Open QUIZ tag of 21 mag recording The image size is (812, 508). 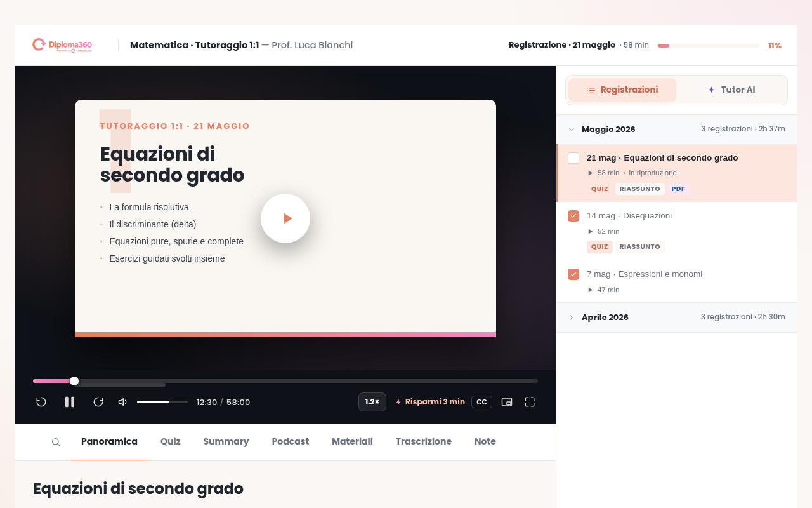coord(599,189)
